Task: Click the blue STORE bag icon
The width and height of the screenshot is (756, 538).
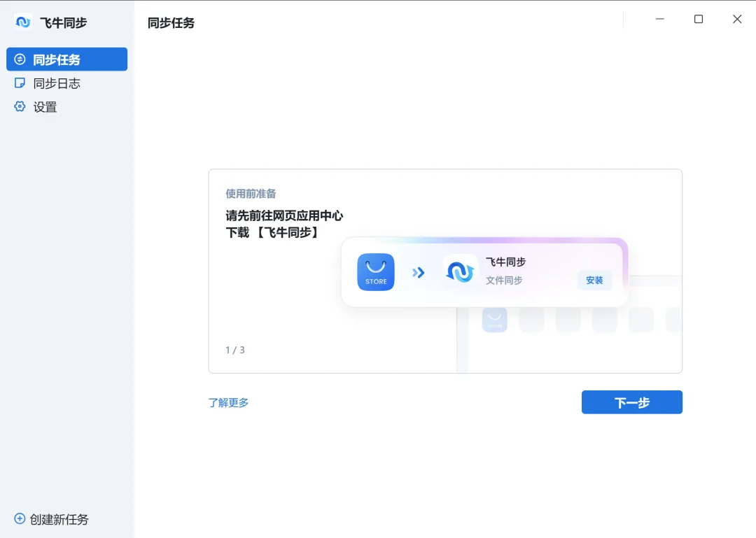Action: pos(376,272)
